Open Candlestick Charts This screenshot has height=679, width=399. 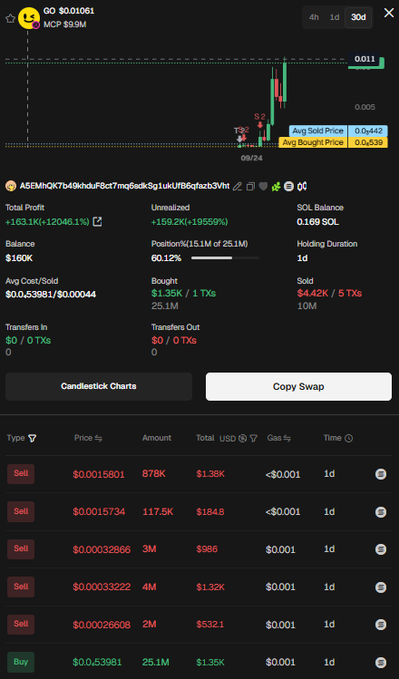99,386
